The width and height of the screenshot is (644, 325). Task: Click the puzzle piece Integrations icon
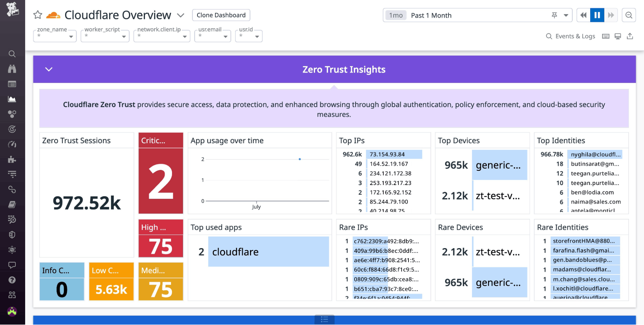tap(12, 160)
